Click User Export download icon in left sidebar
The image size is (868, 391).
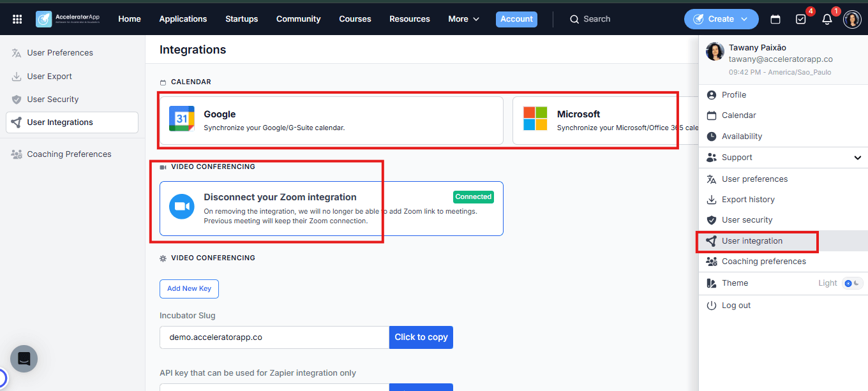pyautogui.click(x=17, y=77)
